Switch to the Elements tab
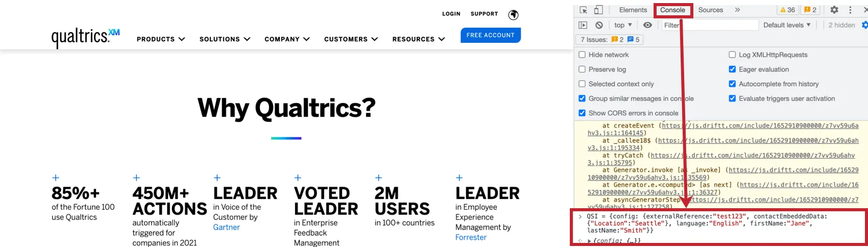 (633, 10)
